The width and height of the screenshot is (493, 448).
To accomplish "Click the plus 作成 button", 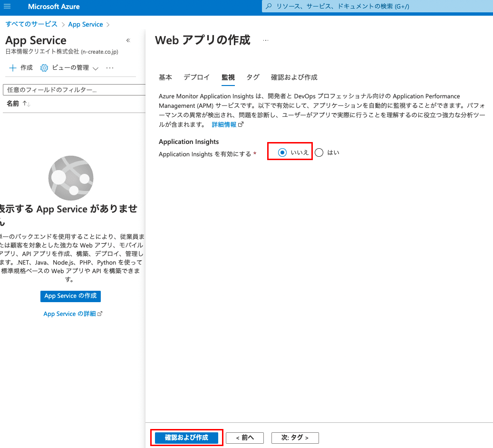I will coord(21,67).
